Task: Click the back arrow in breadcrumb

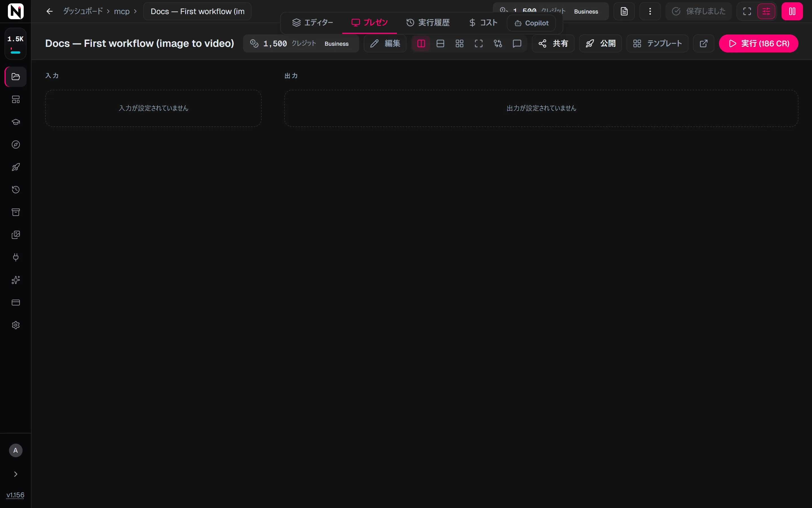Action: pos(50,11)
